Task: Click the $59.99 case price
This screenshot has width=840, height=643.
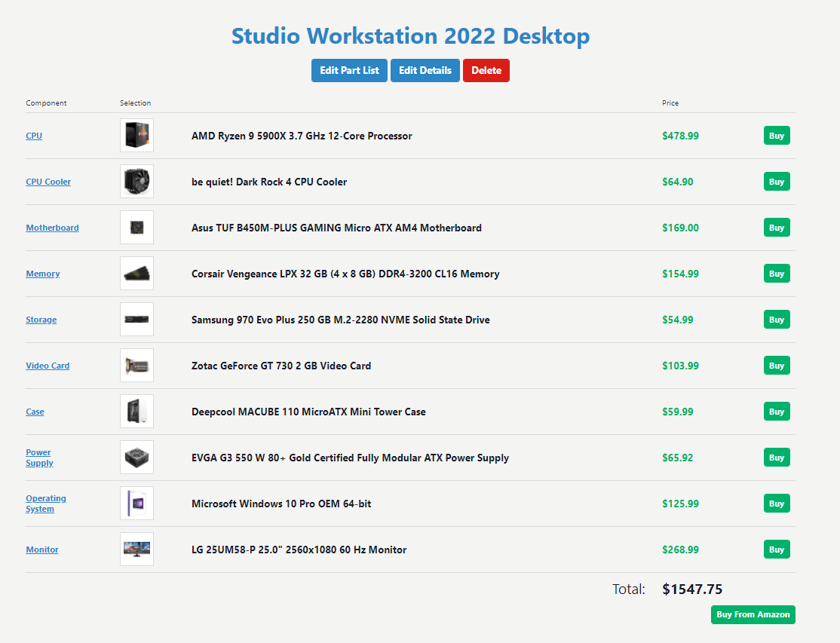Action: point(678,412)
